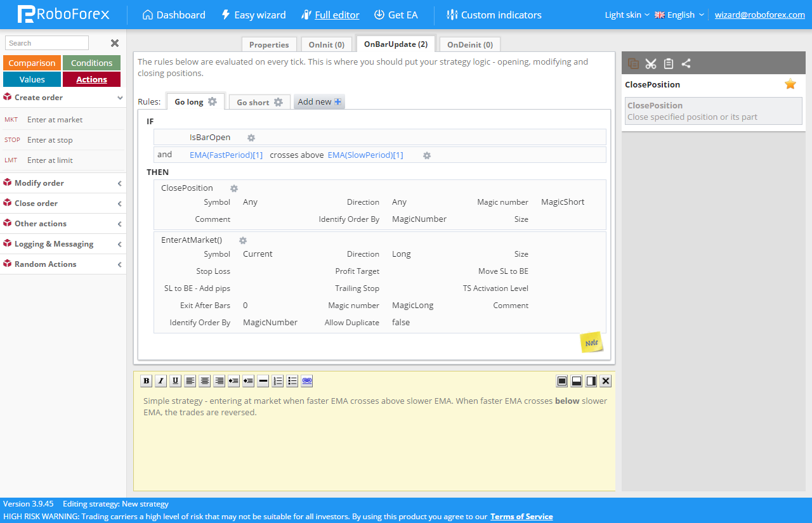Click the Search input field
This screenshot has width=812, height=523.
47,43
